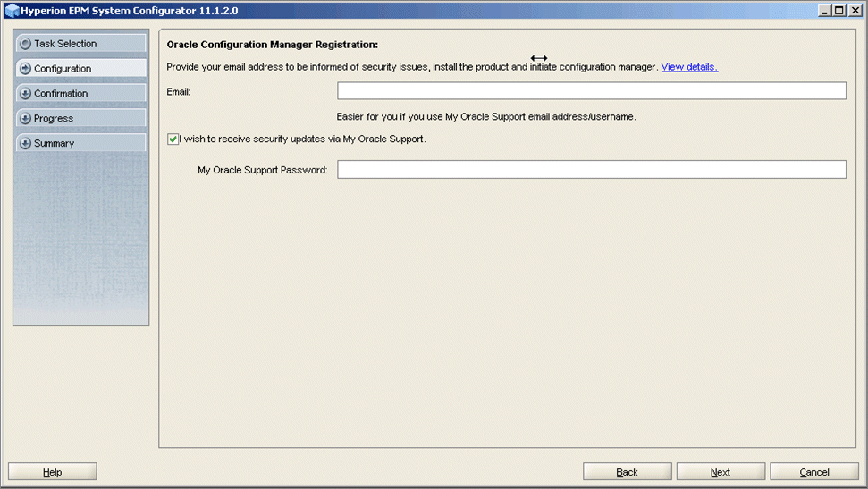This screenshot has width=868, height=489.
Task: Focus the My Oracle Support Password field
Action: click(592, 170)
